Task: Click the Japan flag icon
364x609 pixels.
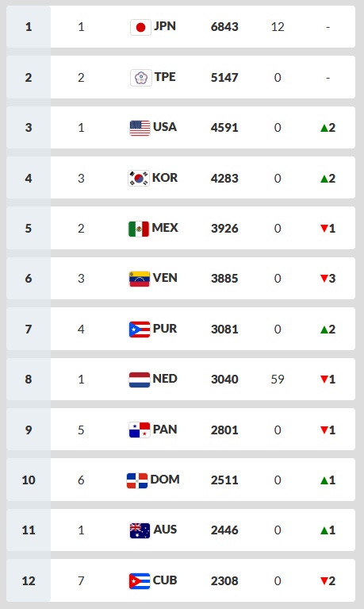Action: (x=140, y=27)
